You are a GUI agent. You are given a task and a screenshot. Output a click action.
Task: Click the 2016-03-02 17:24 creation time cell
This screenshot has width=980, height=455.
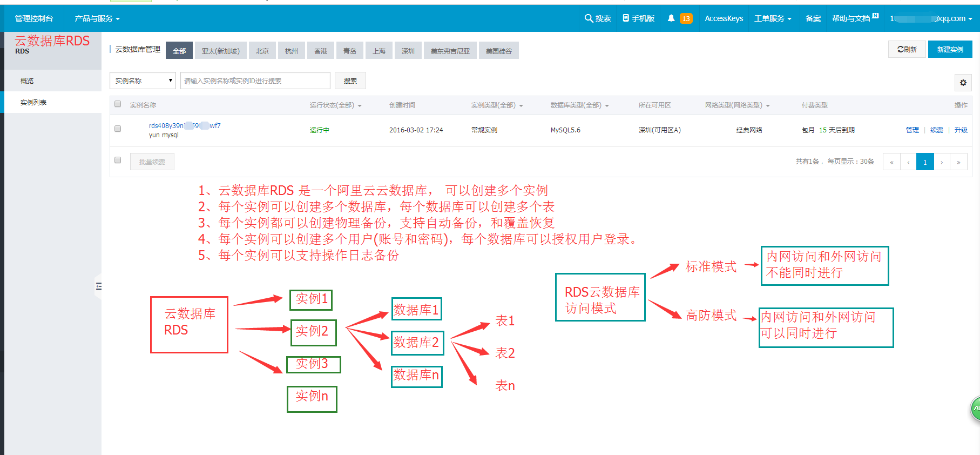416,130
